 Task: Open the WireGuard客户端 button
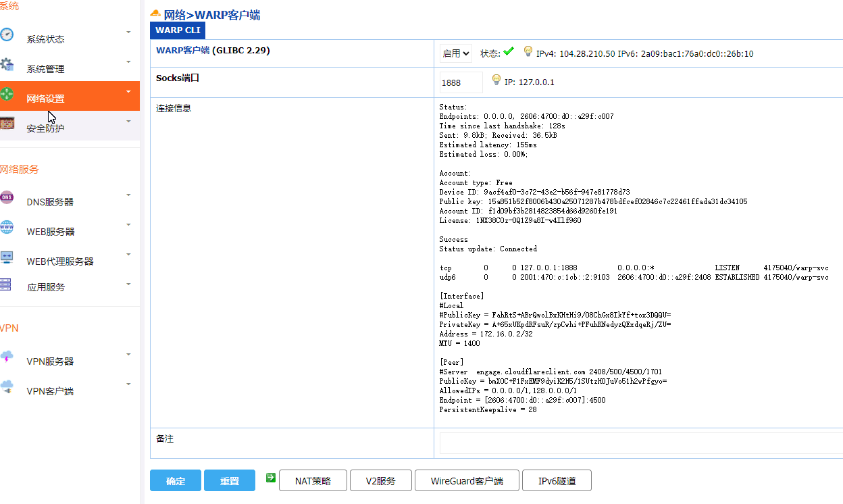[467, 480]
